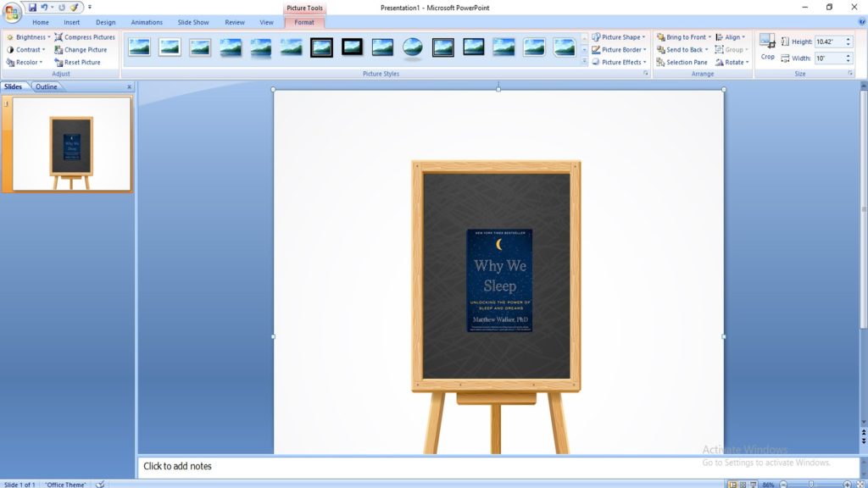Close the Slides/Outline pane
Image resolution: width=868 pixels, height=488 pixels.
point(129,87)
